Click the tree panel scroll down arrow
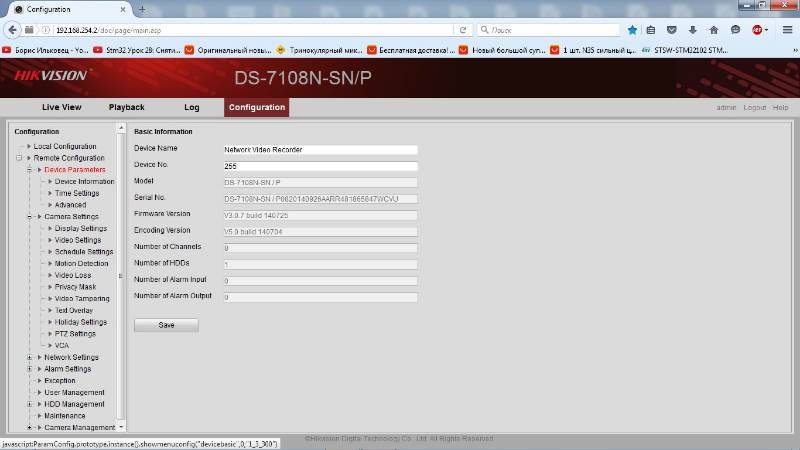Image resolution: width=800 pixels, height=450 pixels. [121, 428]
